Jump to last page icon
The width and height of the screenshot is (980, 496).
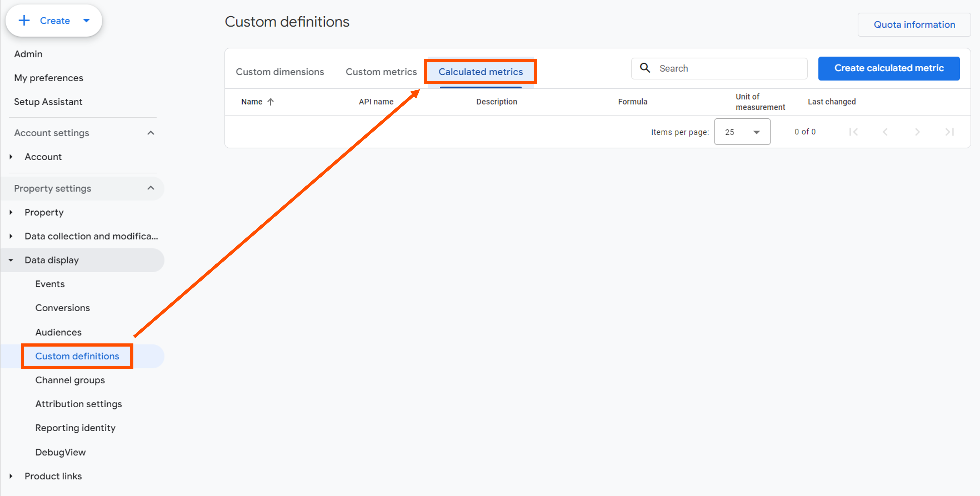tap(949, 132)
